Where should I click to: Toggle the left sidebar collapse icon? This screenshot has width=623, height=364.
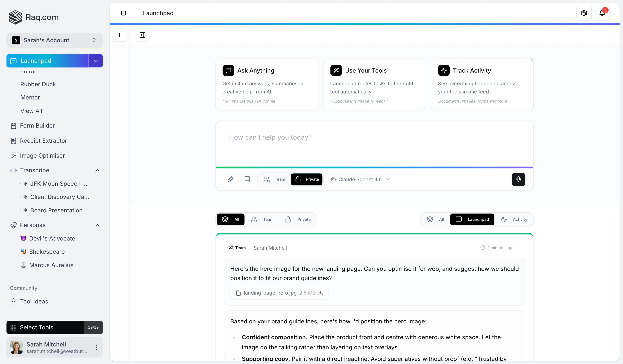[x=123, y=13]
